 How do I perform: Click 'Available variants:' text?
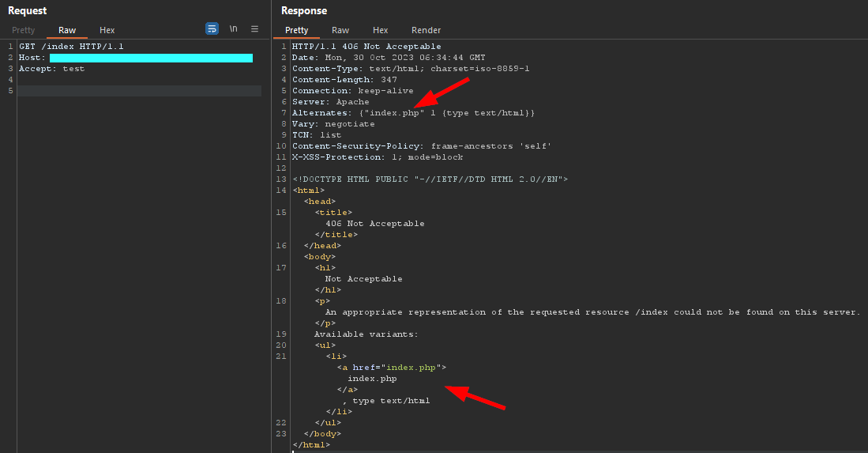click(366, 334)
